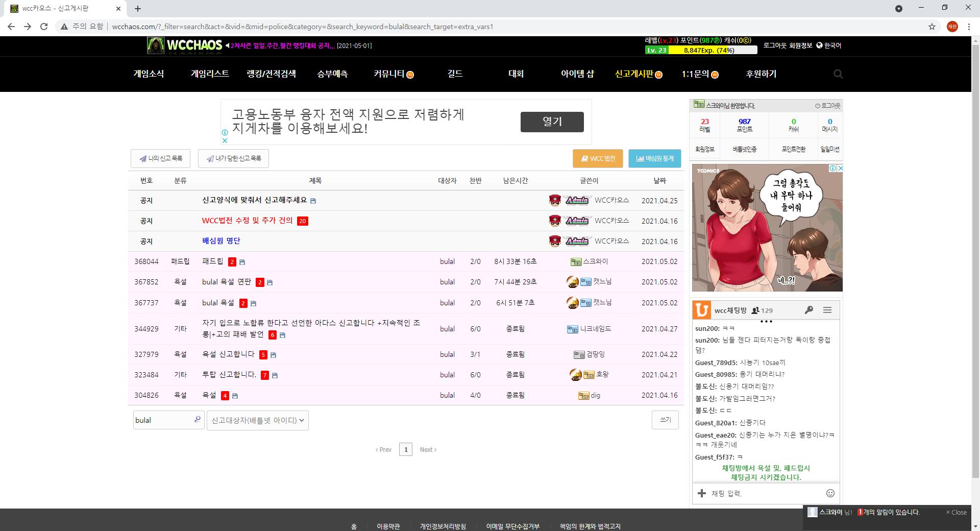
Task: Click the 채팅 입력 chat input field
Action: [766, 493]
